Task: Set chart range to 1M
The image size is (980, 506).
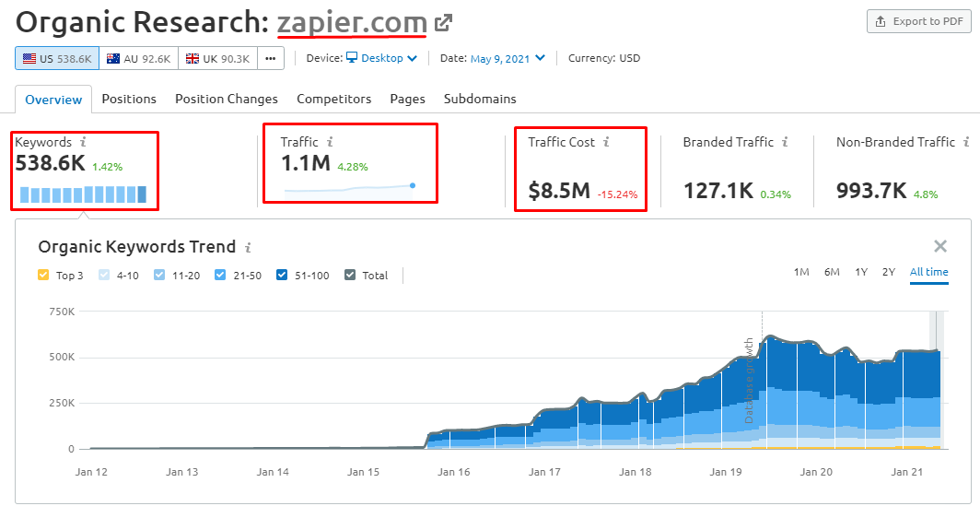Action: (x=801, y=272)
